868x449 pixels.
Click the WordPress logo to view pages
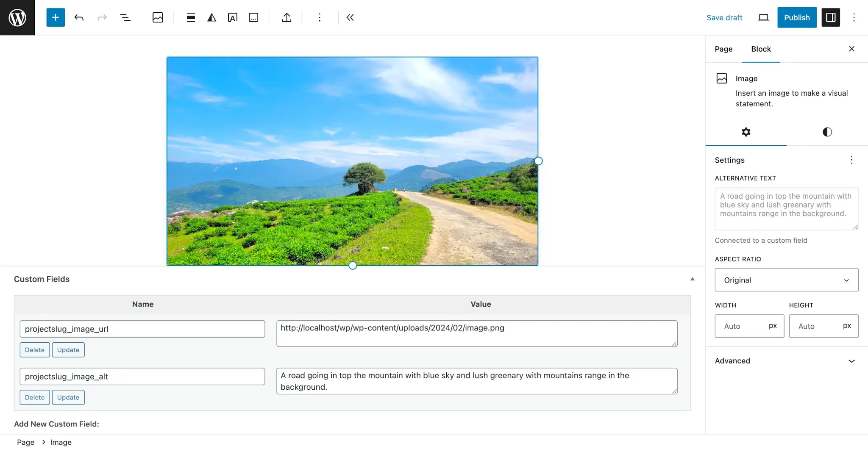click(x=17, y=17)
